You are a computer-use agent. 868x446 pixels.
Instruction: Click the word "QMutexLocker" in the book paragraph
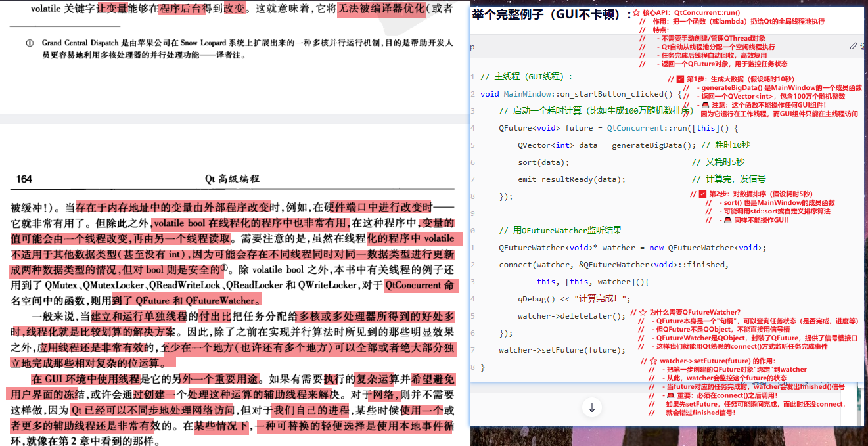tap(114, 286)
